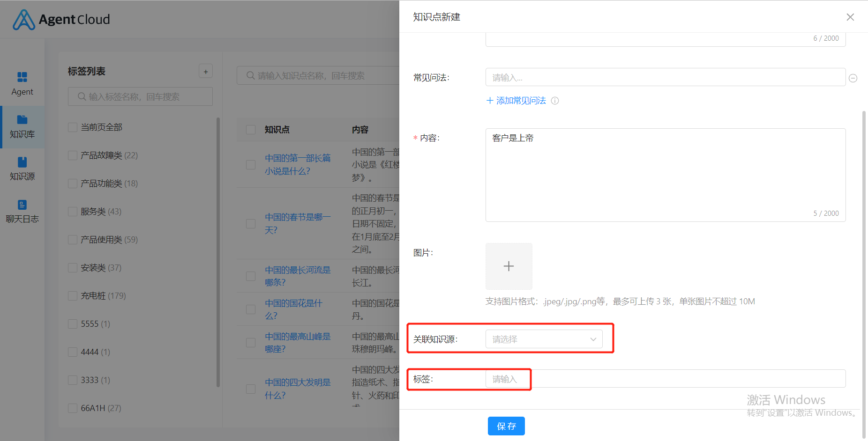Image resolution: width=868 pixels, height=441 pixels.
Task: Check the 5555 (1) tag
Action: coord(73,324)
